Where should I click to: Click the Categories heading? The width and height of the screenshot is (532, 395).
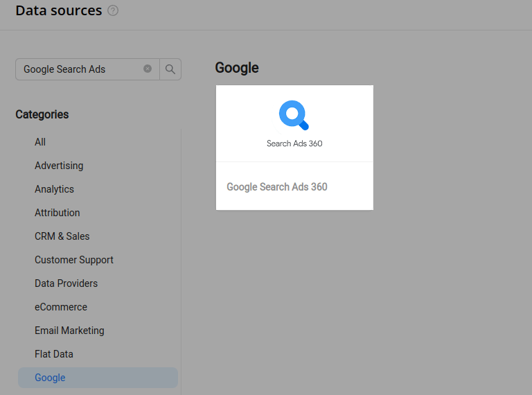coord(42,114)
